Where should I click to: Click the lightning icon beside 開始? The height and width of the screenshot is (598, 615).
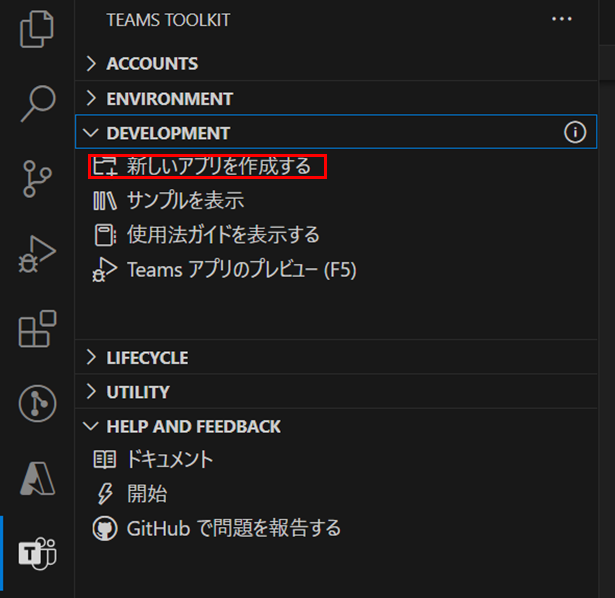point(105,494)
